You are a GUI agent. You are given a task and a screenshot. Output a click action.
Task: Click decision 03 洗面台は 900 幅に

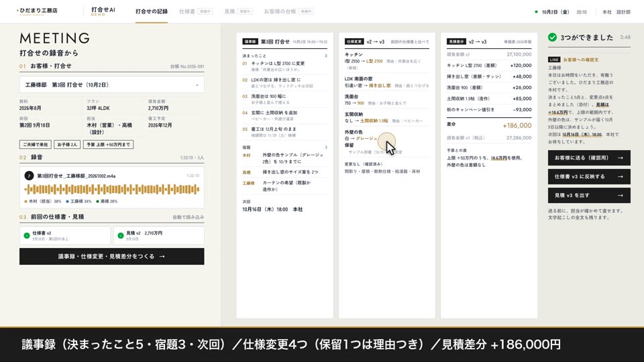(x=284, y=99)
